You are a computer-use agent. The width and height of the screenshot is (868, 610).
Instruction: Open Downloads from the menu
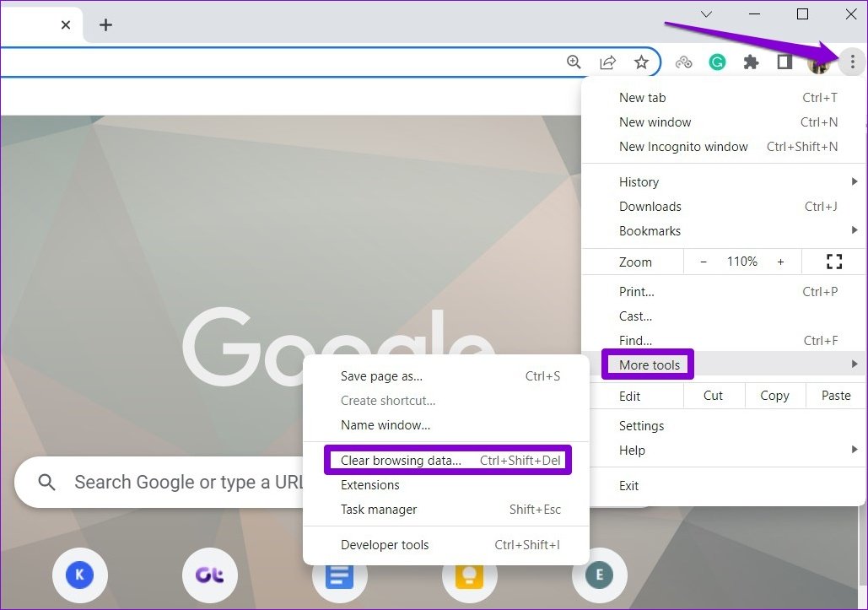point(724,206)
